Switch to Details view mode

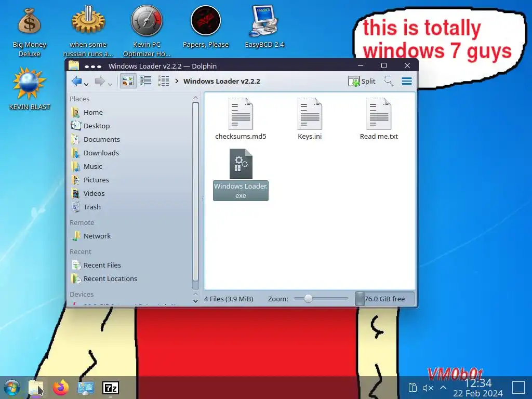click(x=164, y=81)
